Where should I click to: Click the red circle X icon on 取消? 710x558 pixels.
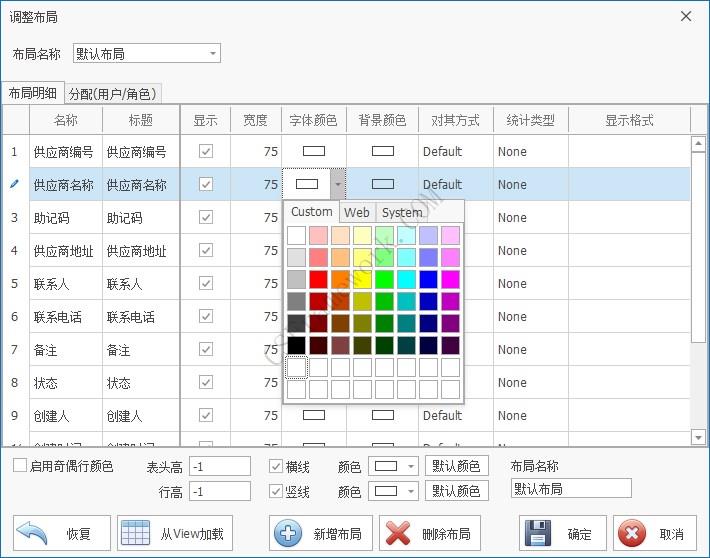(x=632, y=533)
